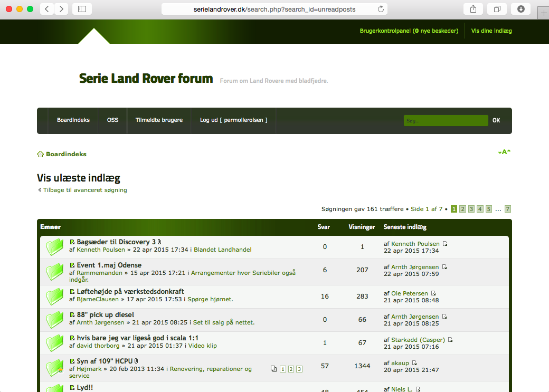Open topic Event 1.maj Odense
The width and height of the screenshot is (549, 392).
pos(109,265)
